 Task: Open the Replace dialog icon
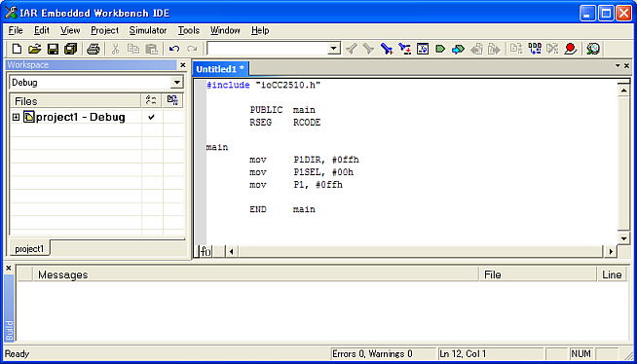click(x=404, y=49)
